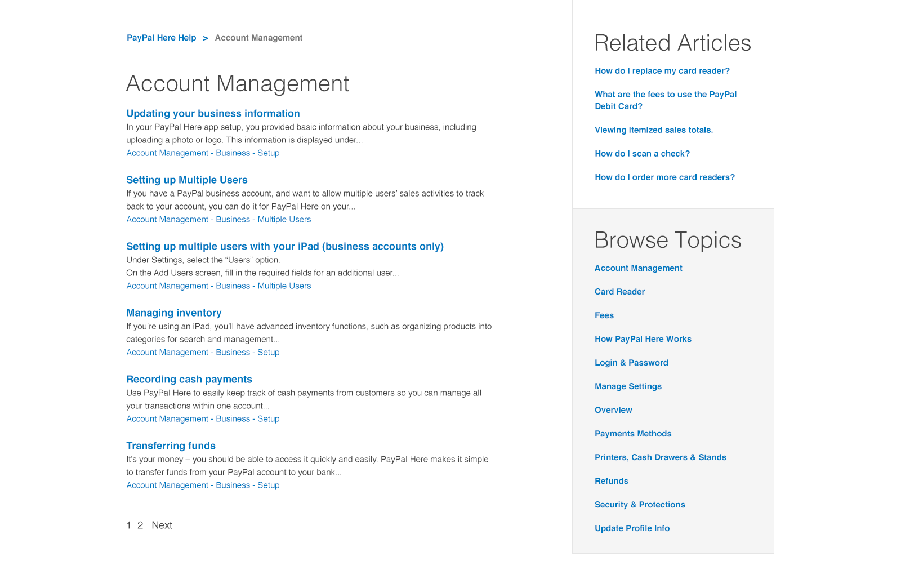Open the Update Profile Info topic
Screen dimensions: 901x588
tap(632, 528)
